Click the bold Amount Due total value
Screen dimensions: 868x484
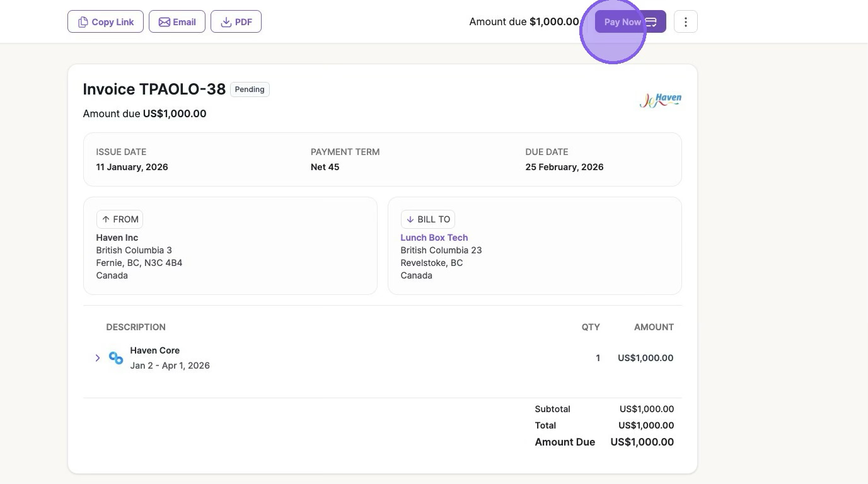642,442
